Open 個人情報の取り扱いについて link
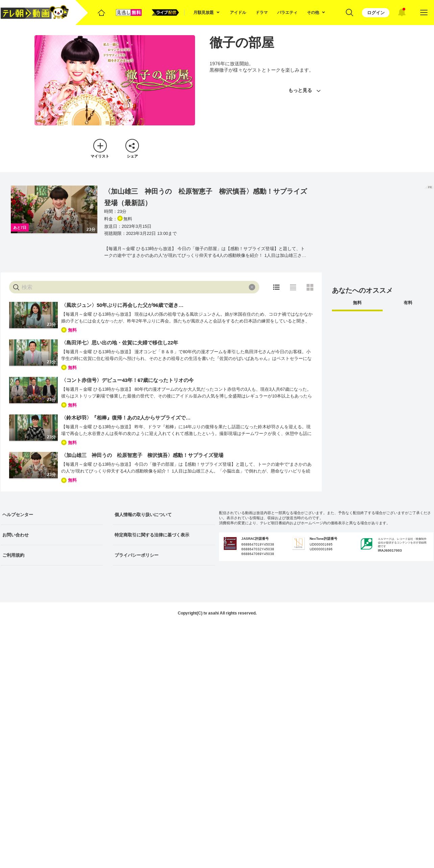Viewport: 434px width, 868px height. tap(143, 514)
